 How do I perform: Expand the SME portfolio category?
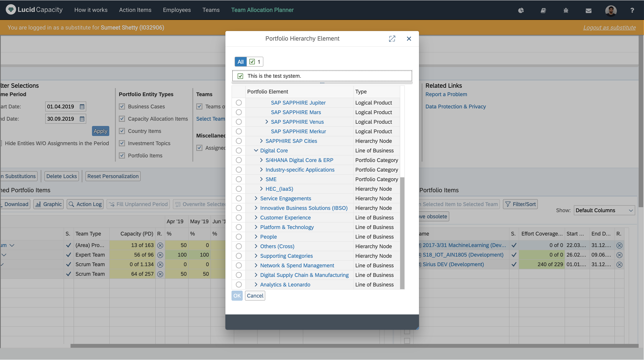261,179
